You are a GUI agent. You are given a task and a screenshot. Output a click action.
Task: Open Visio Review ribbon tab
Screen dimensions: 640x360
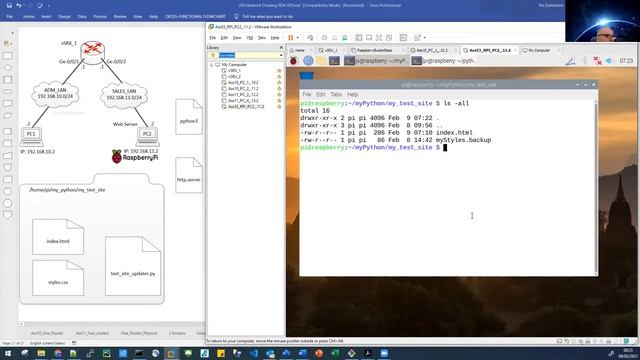pos(120,17)
